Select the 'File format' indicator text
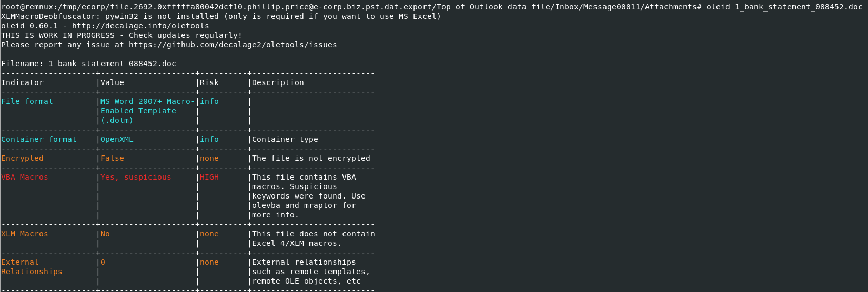 click(27, 101)
